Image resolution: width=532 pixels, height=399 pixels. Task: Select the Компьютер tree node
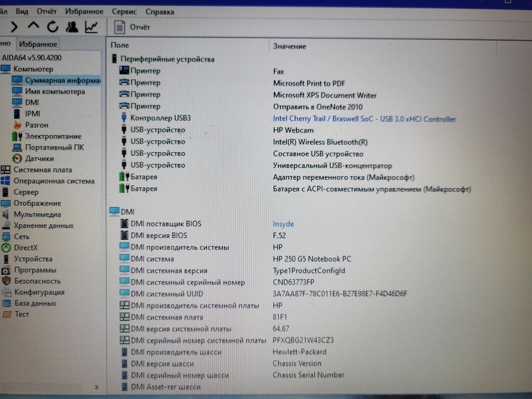(27, 69)
